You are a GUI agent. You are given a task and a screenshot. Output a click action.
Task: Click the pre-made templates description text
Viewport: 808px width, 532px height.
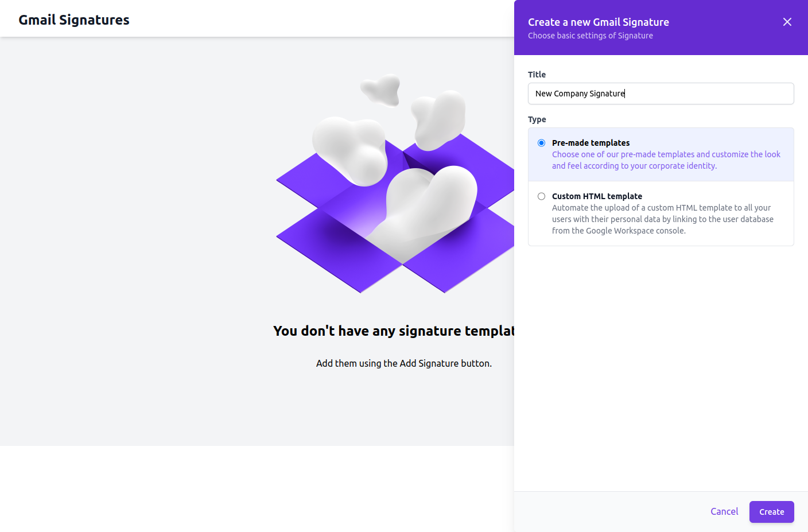coord(666,160)
